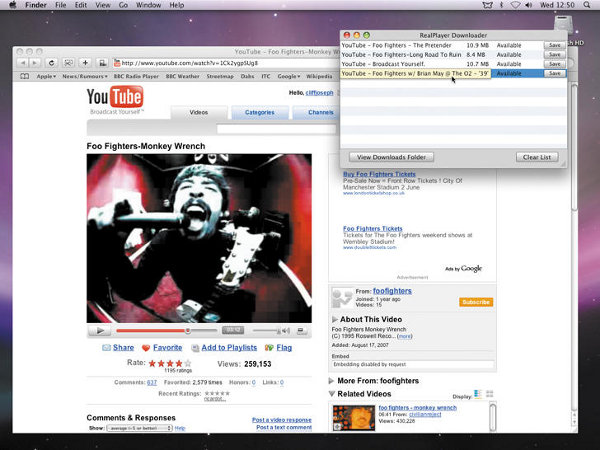Viewport: 600px width, 450px height.
Task: Open the comments Show filter dropdown
Action: coord(140,428)
